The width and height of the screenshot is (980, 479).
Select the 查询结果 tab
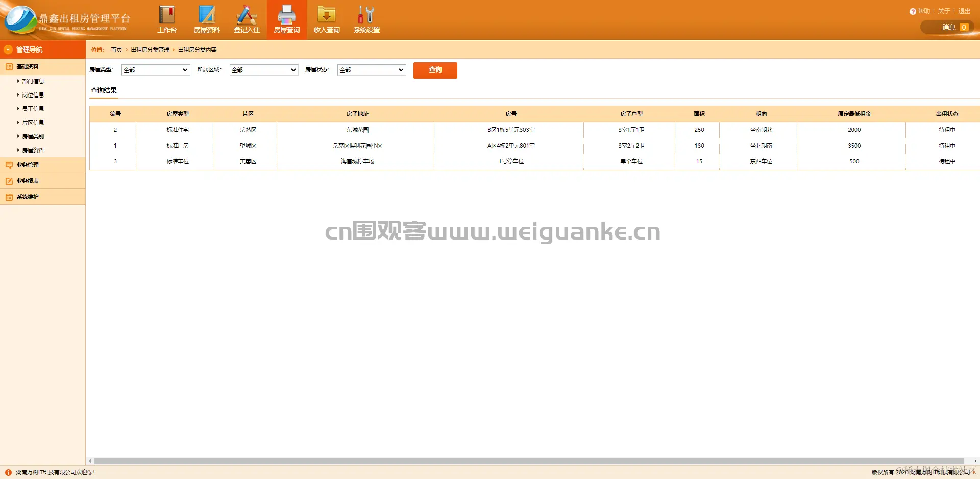(104, 90)
